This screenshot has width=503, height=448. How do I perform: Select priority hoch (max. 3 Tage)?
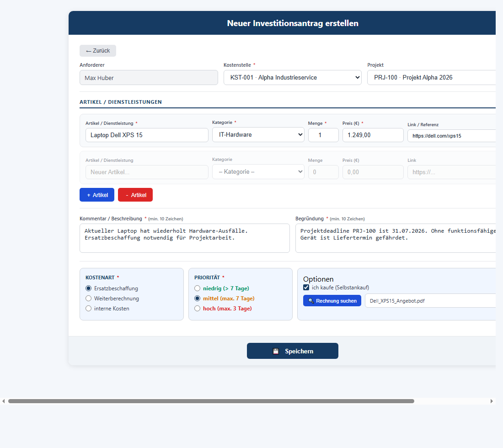[197, 309]
